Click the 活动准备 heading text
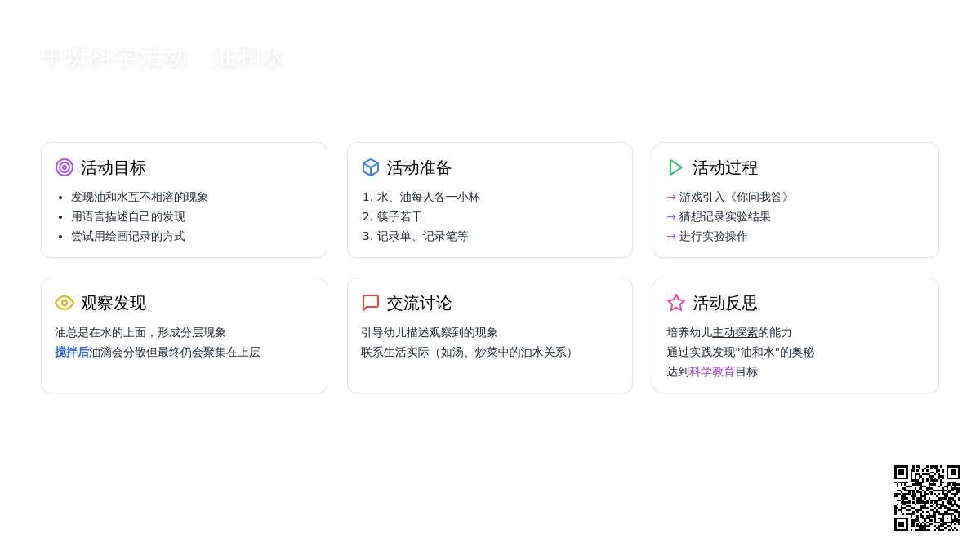Viewport: 980px width, 551px height. coord(419,167)
